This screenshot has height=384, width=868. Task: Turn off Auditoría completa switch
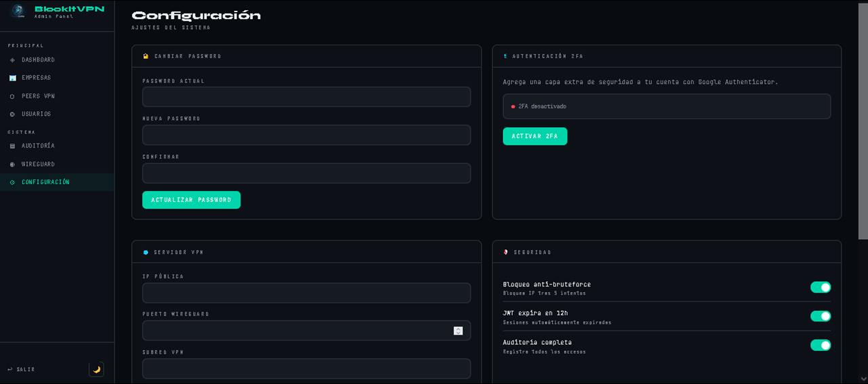821,345
